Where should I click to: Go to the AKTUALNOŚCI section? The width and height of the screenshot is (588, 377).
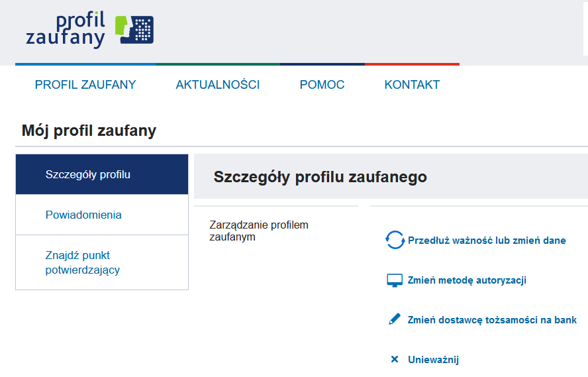[217, 85]
